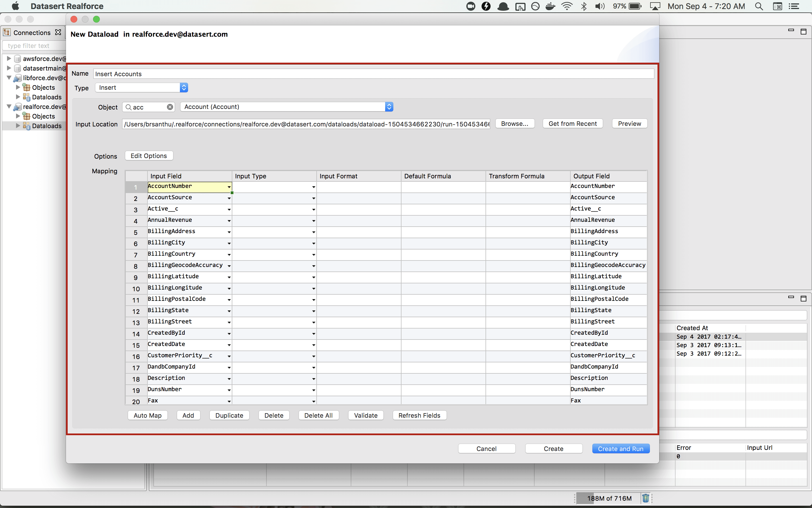Collapse the realforce.dev connection node

9,106
